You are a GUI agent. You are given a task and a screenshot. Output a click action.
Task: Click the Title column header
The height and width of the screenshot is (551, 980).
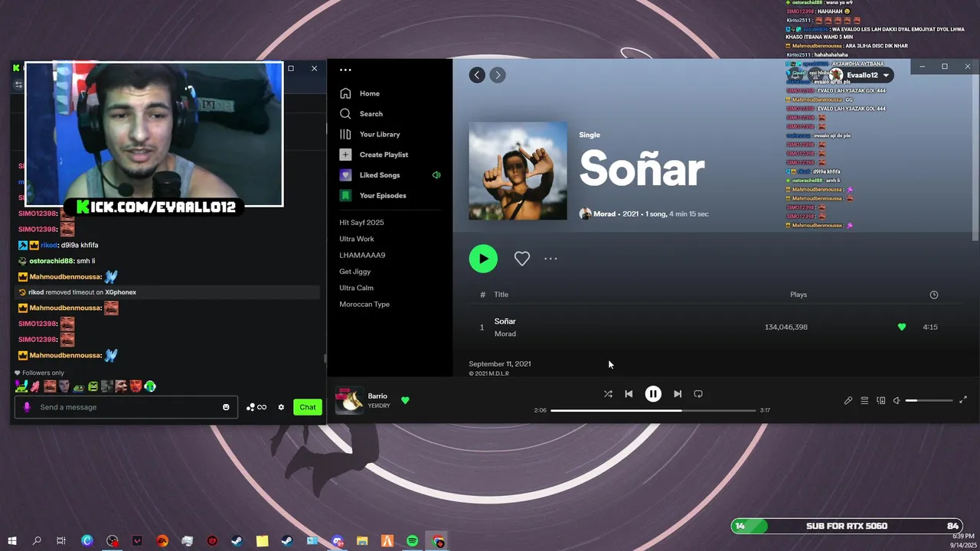coord(501,295)
